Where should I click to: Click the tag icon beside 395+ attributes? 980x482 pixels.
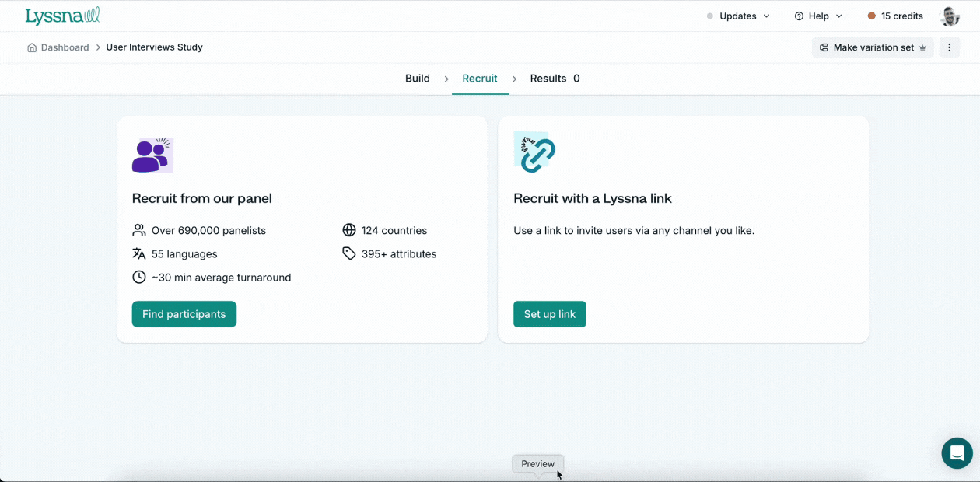point(349,253)
